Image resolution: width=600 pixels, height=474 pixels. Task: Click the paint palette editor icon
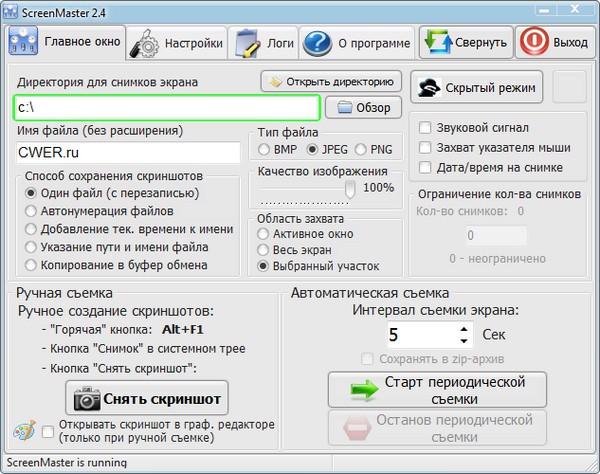(24, 431)
